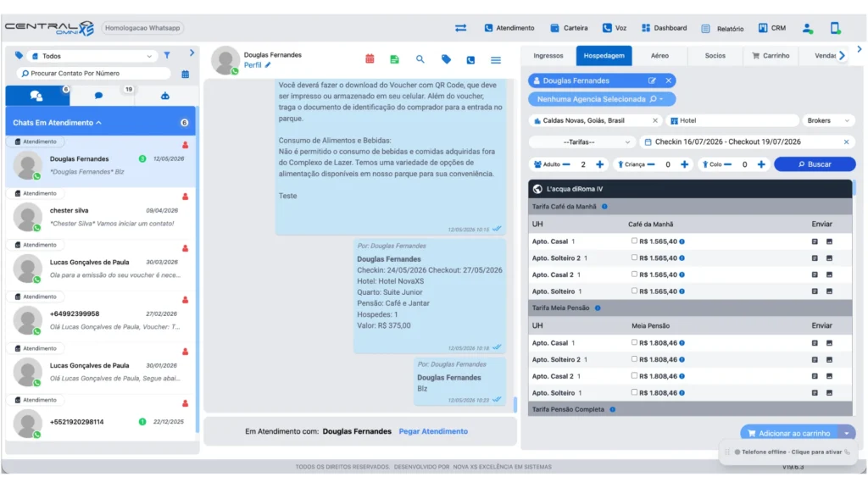868x488 pixels.
Task: Click the Buscar button
Action: point(815,164)
